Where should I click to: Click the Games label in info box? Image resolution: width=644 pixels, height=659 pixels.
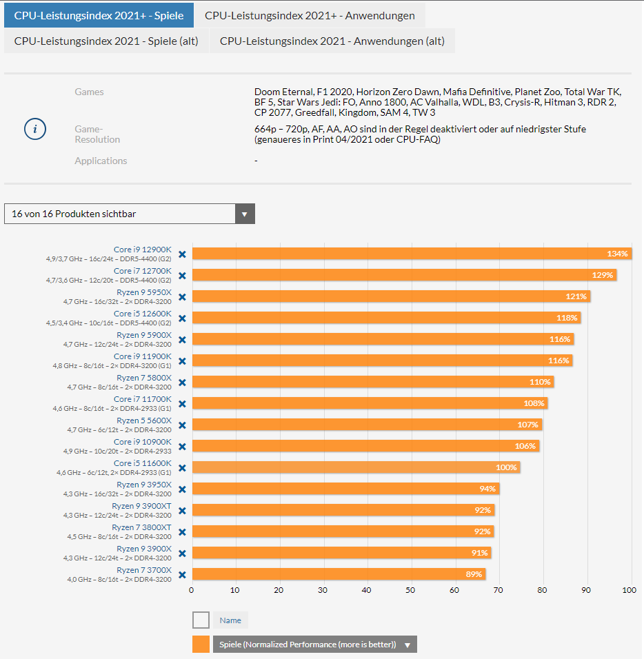[x=89, y=92]
